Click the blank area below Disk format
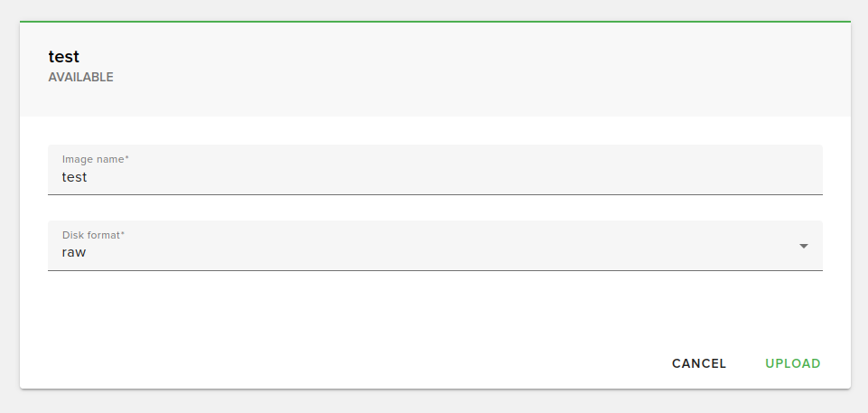 434,303
